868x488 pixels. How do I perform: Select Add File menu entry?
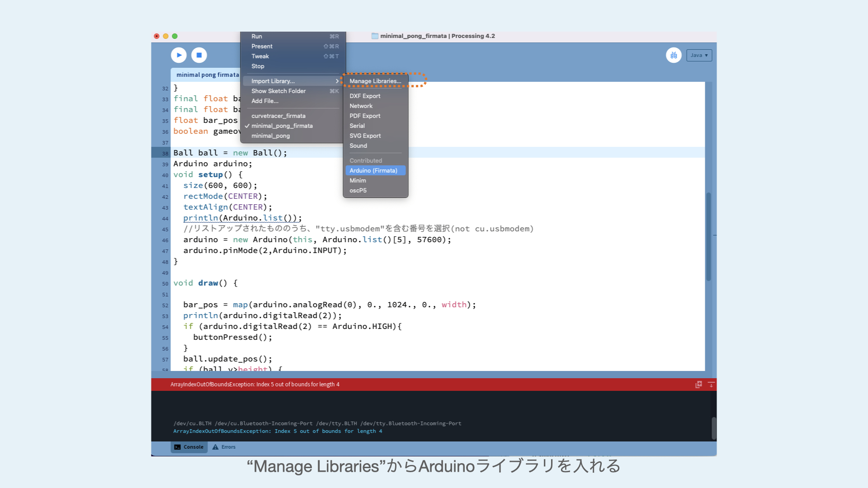(x=265, y=101)
